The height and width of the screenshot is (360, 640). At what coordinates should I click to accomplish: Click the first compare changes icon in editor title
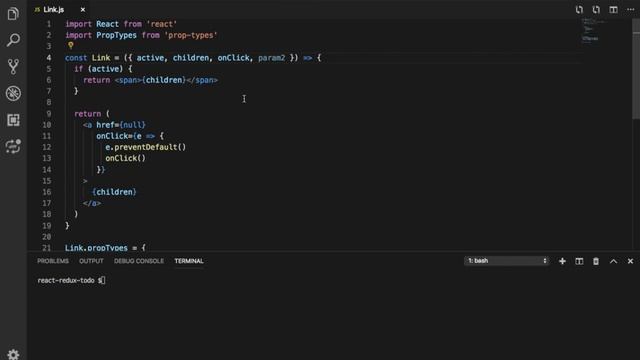click(x=579, y=9)
